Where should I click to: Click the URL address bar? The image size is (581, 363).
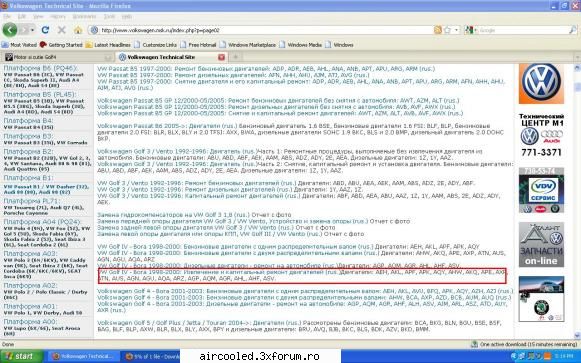259,30
